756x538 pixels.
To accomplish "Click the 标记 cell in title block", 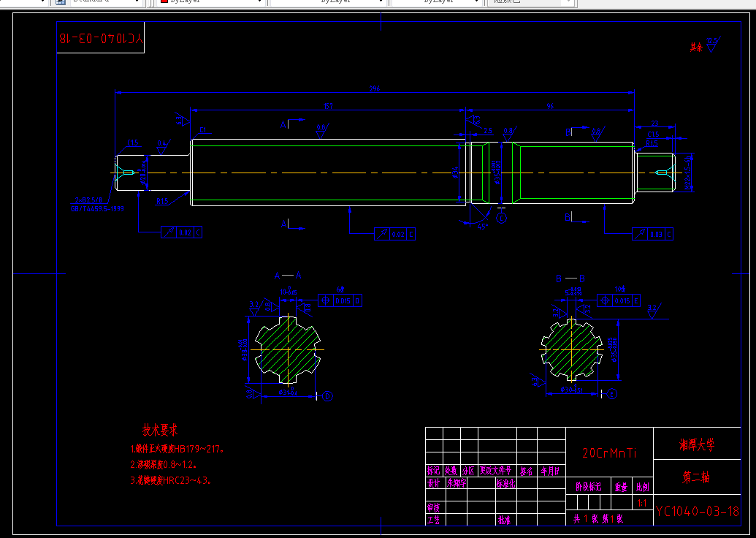I will pyautogui.click(x=433, y=471).
